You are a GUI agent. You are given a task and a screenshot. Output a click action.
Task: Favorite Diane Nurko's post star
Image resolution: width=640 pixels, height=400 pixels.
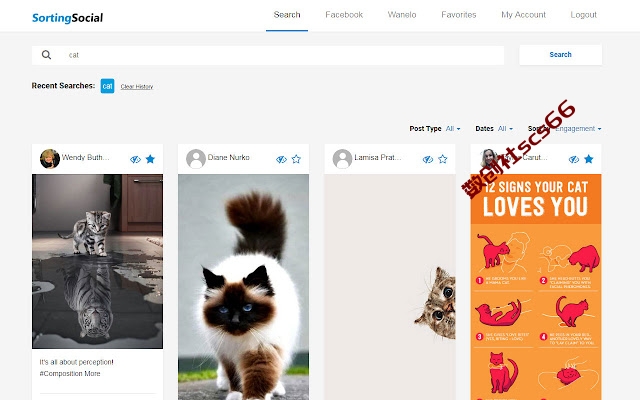point(296,159)
